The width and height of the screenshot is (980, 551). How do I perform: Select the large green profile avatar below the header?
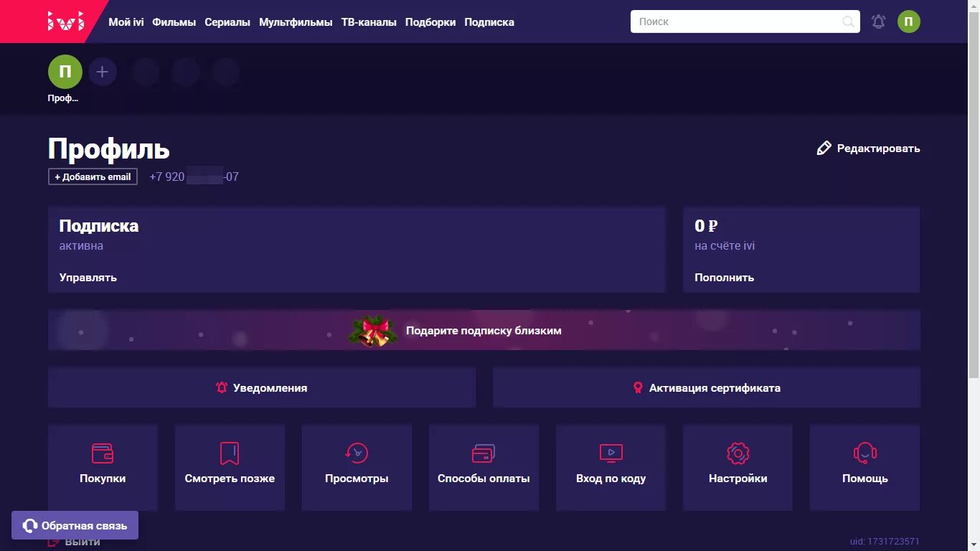[x=65, y=72]
